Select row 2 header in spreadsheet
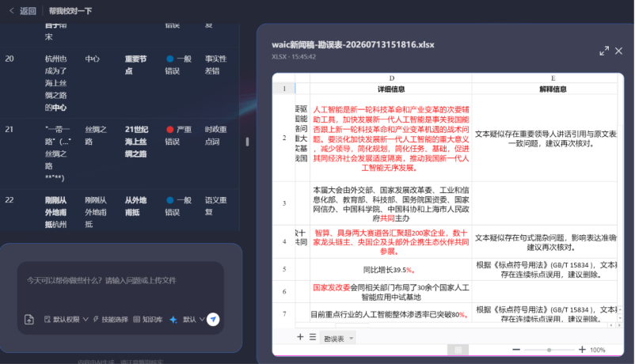The width and height of the screenshot is (635, 364). coord(284,138)
